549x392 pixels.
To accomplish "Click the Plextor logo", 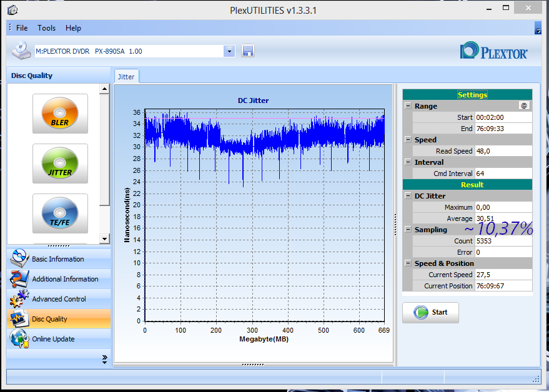I will pos(493,51).
